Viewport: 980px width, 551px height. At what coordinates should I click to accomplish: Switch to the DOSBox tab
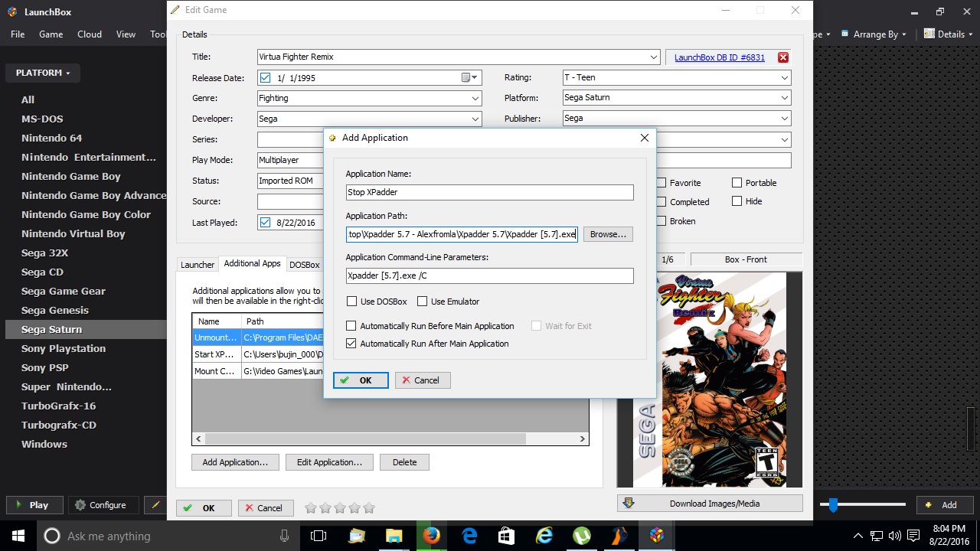[304, 265]
